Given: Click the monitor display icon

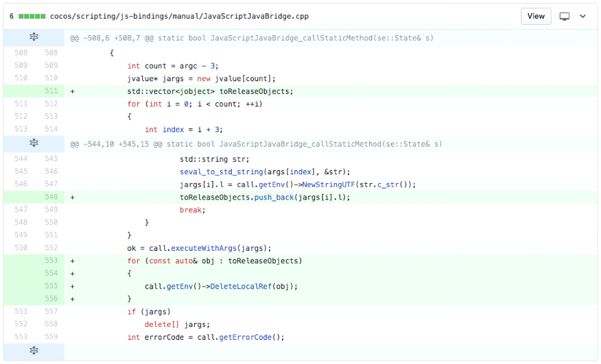Looking at the screenshot, I should [x=565, y=16].
